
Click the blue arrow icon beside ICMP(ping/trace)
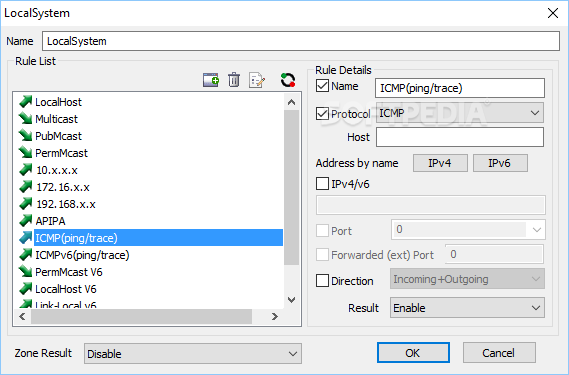pos(25,238)
